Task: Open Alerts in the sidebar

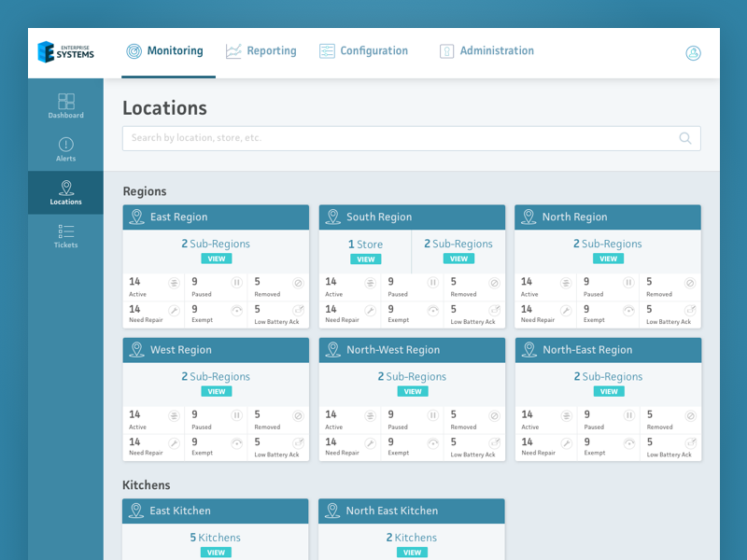Action: pos(65,148)
